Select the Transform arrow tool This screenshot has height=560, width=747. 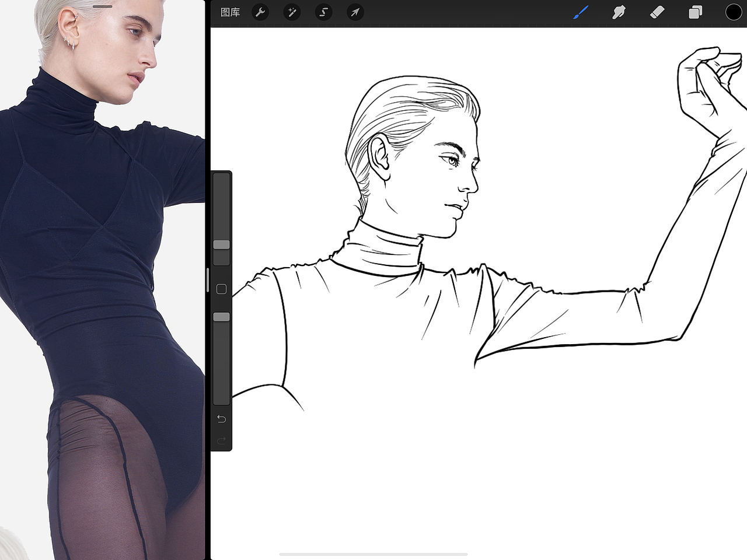[x=355, y=12]
